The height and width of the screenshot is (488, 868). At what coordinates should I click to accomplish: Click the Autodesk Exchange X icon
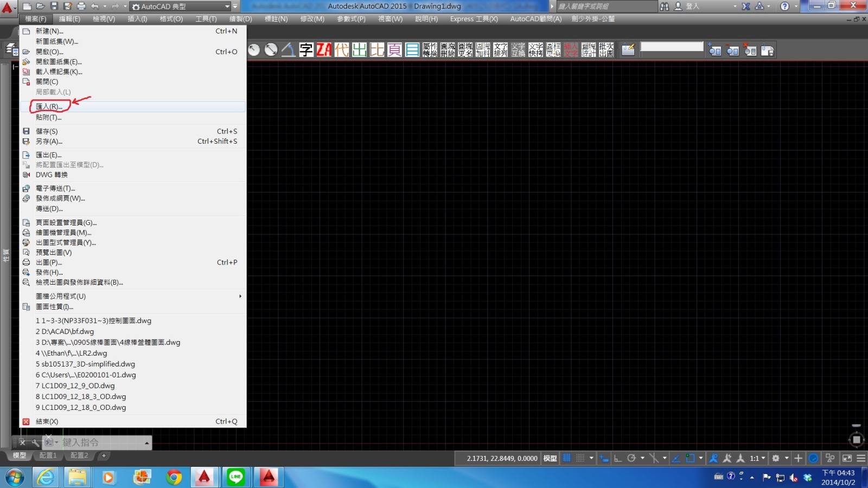746,7
